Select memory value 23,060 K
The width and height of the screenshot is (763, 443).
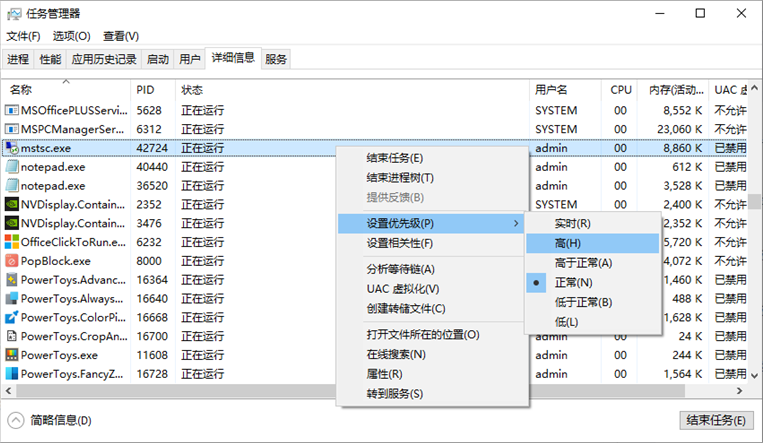680,129
